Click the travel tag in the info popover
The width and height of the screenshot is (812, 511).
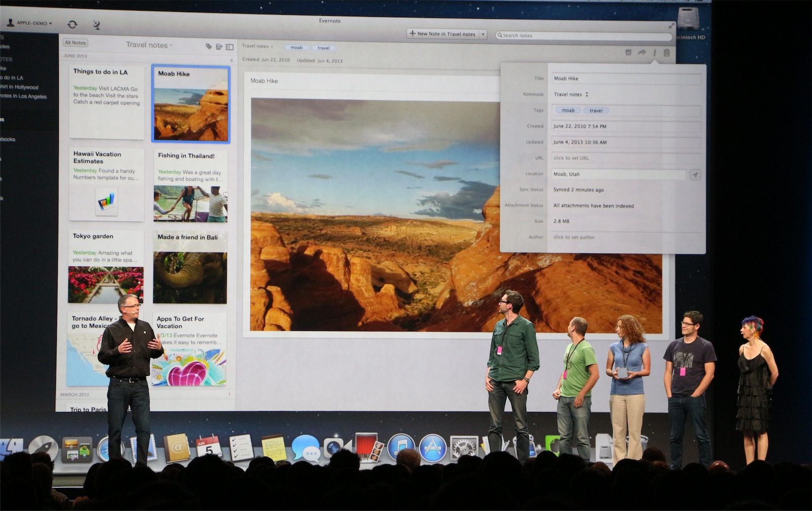pyautogui.click(x=596, y=111)
